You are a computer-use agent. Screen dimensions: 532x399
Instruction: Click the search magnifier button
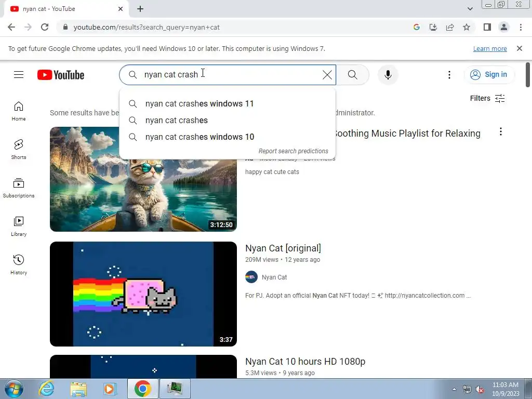coord(353,75)
